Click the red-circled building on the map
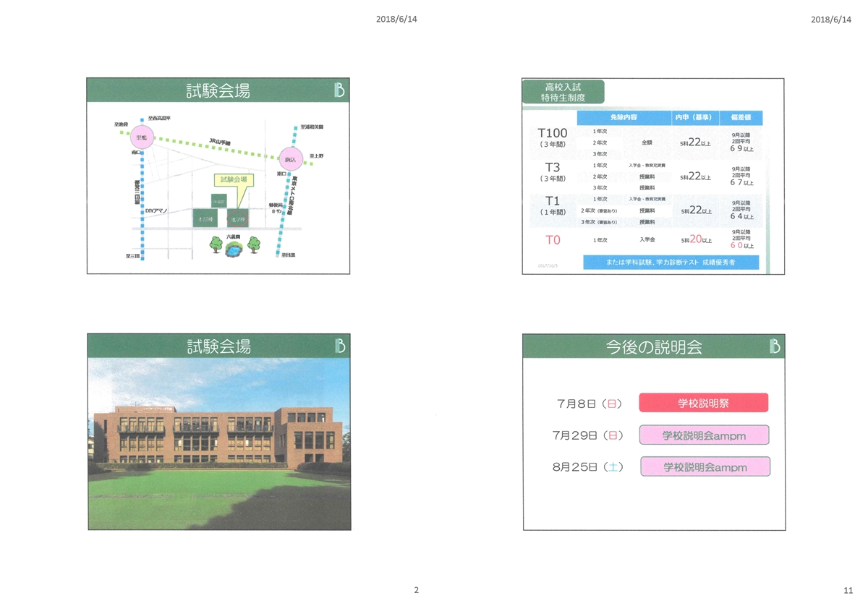 pyautogui.click(x=237, y=218)
